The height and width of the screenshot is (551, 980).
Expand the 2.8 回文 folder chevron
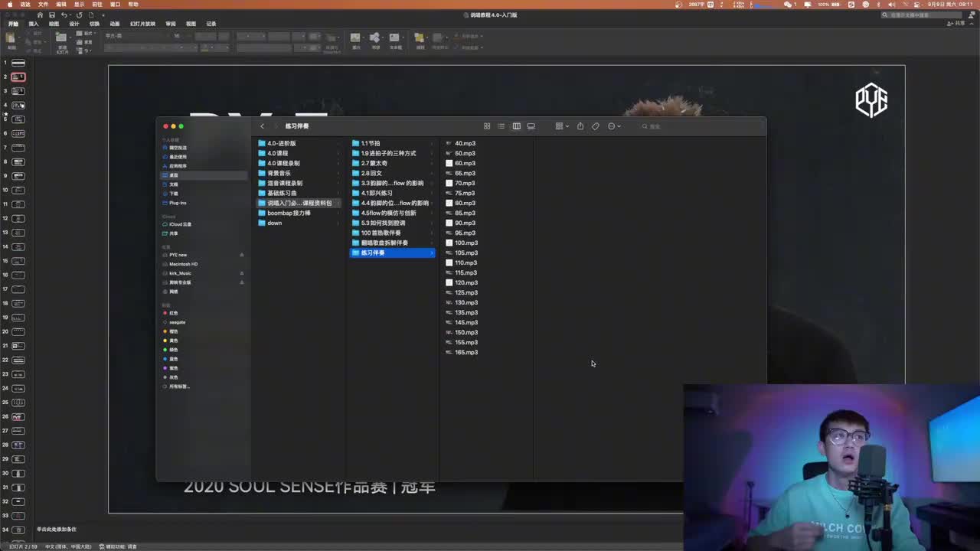[x=432, y=174]
